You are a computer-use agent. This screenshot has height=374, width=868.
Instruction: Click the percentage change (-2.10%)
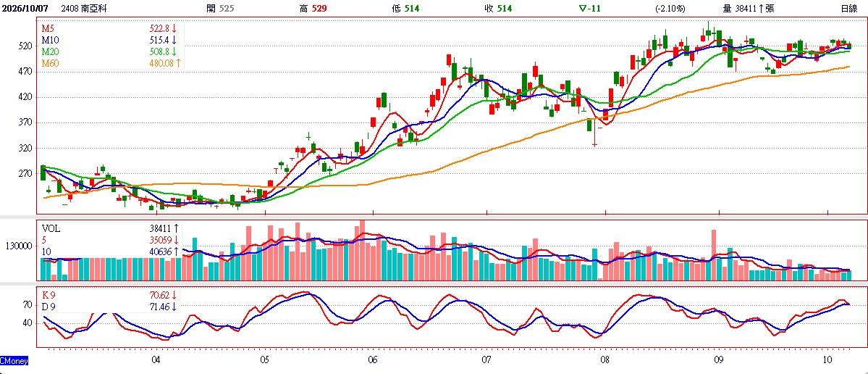[670, 8]
